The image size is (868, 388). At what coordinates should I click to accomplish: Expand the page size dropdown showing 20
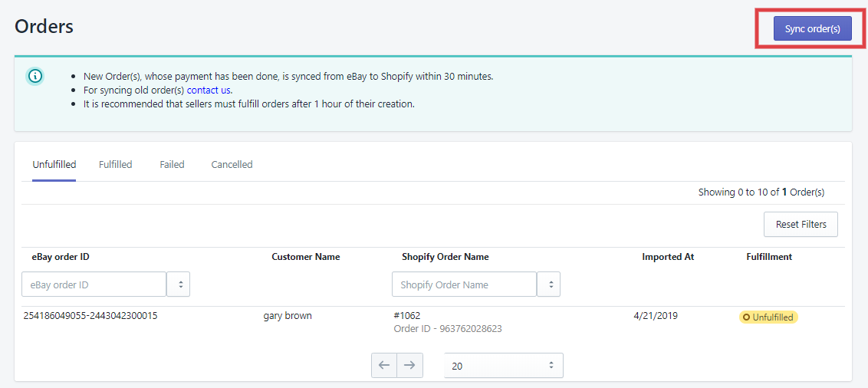point(504,366)
